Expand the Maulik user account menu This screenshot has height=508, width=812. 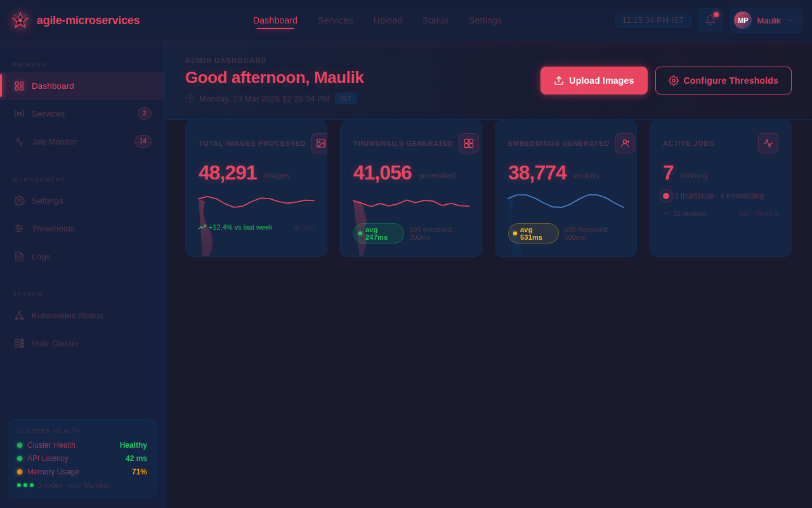click(x=765, y=20)
